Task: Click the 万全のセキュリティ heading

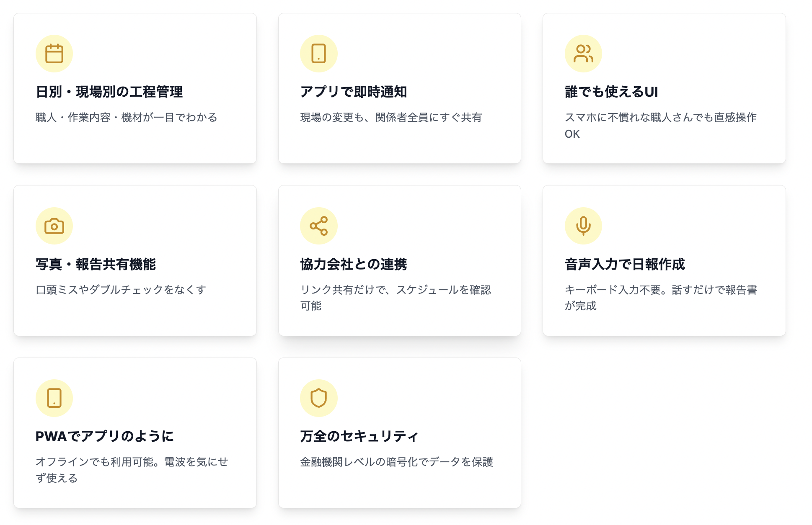Action: click(359, 436)
